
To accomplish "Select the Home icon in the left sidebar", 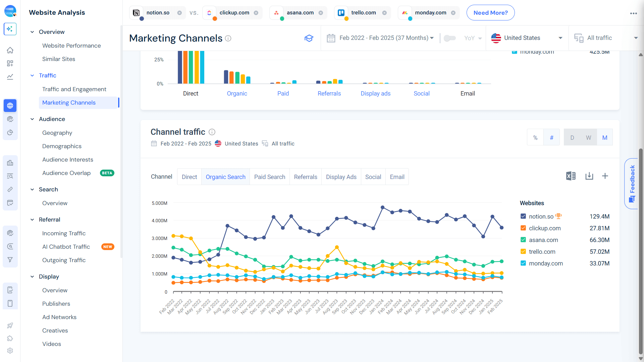I will click(10, 50).
